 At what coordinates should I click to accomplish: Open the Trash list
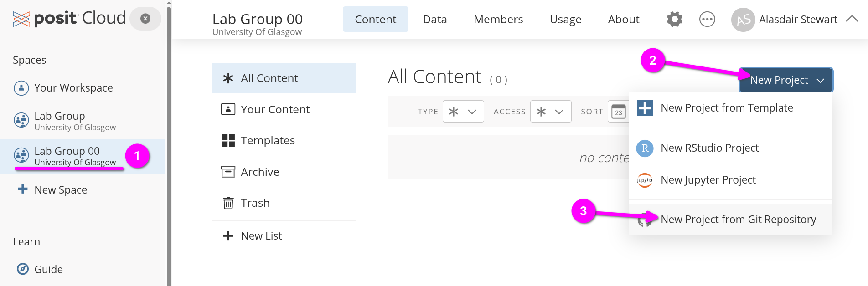tap(255, 203)
